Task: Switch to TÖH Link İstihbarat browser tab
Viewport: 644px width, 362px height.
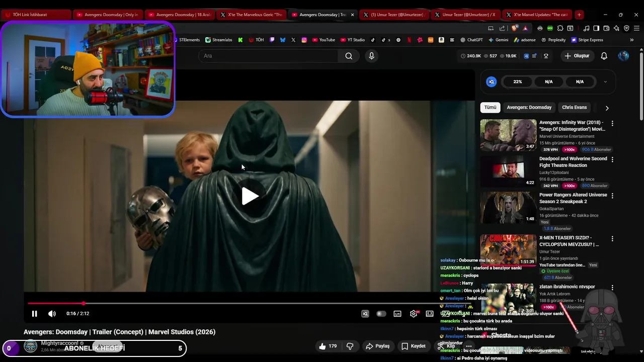Action: [36, 15]
